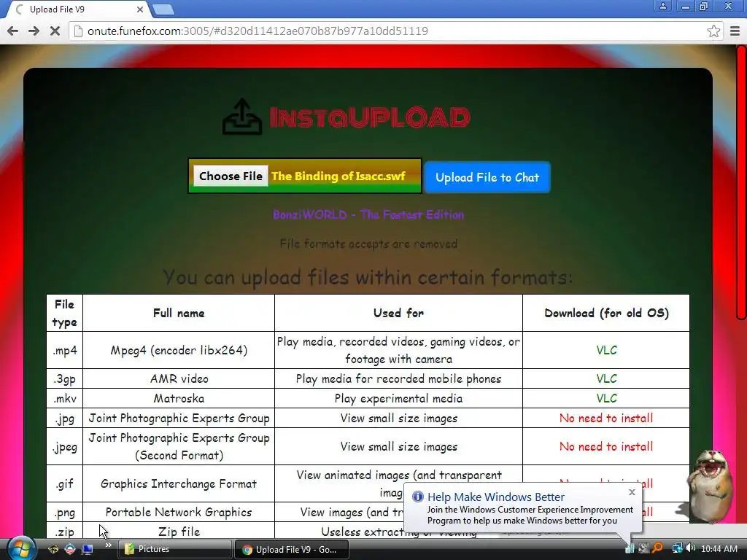Click the Obama logo quick launch icon
Viewport: 747px width, 560px height.
pos(70,549)
